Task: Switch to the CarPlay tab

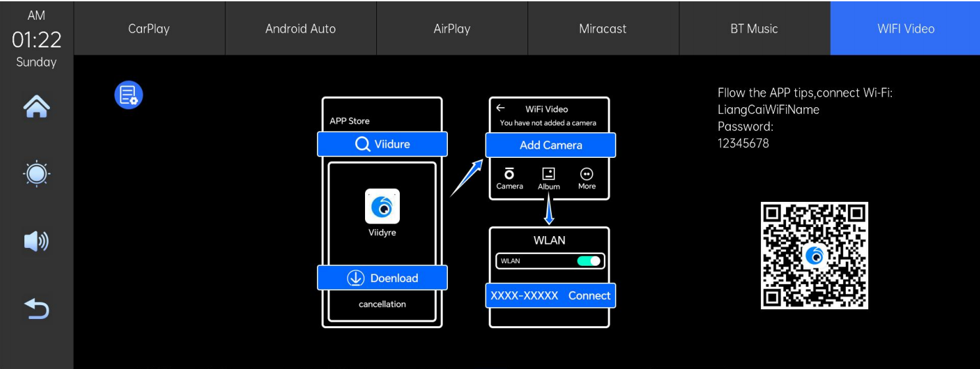Action: [149, 29]
